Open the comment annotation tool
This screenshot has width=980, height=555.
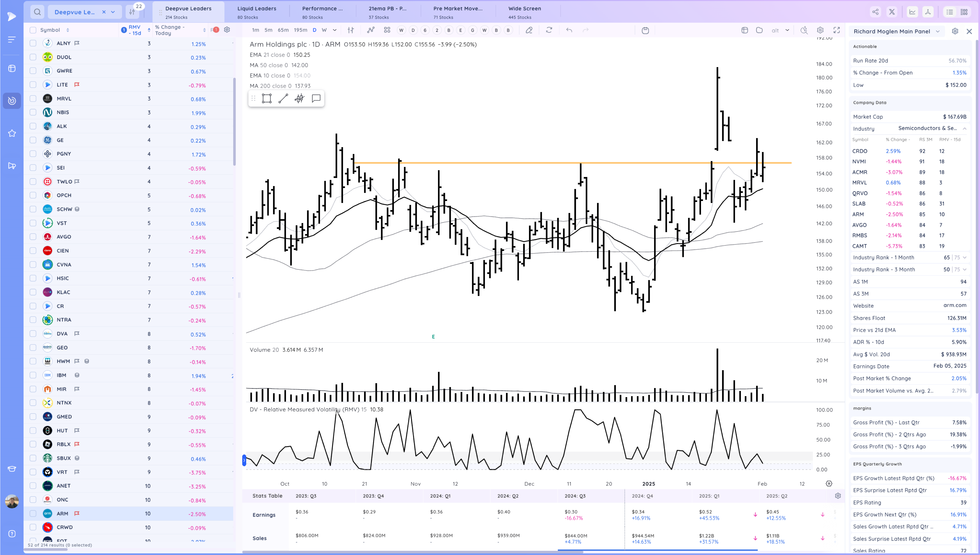pyautogui.click(x=316, y=99)
